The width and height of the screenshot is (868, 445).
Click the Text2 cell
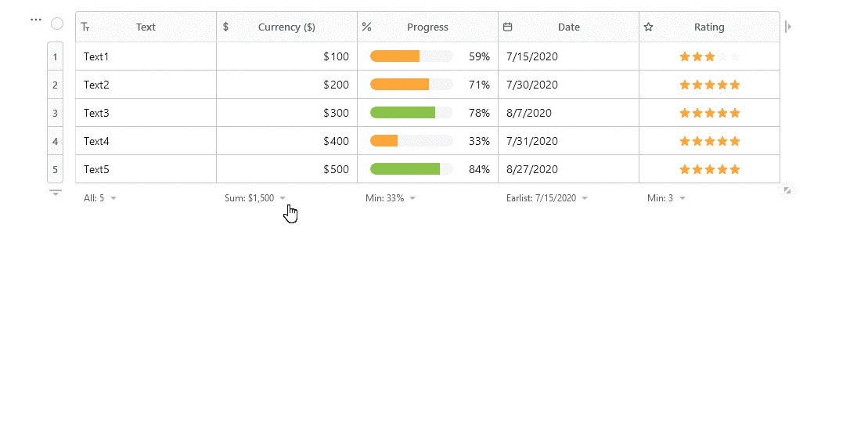pos(146,85)
